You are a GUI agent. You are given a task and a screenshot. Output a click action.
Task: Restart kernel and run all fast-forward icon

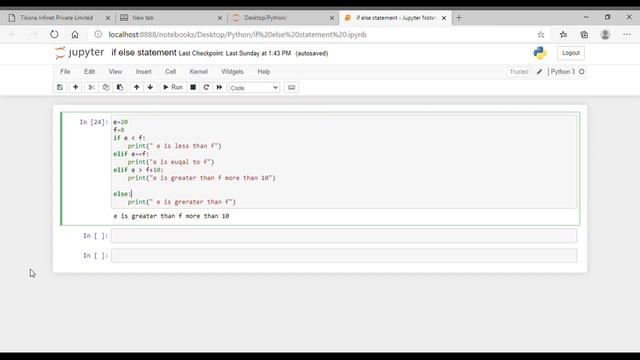pyautogui.click(x=219, y=87)
